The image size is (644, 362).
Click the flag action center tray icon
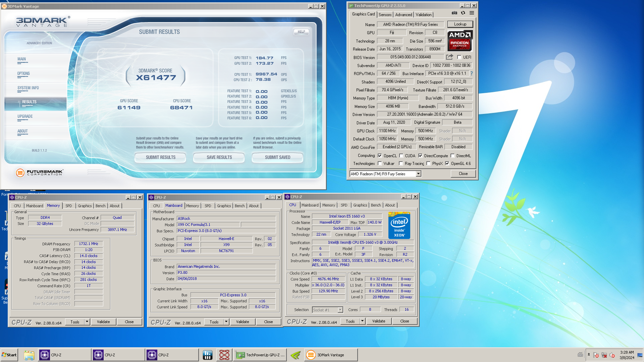tap(596, 355)
